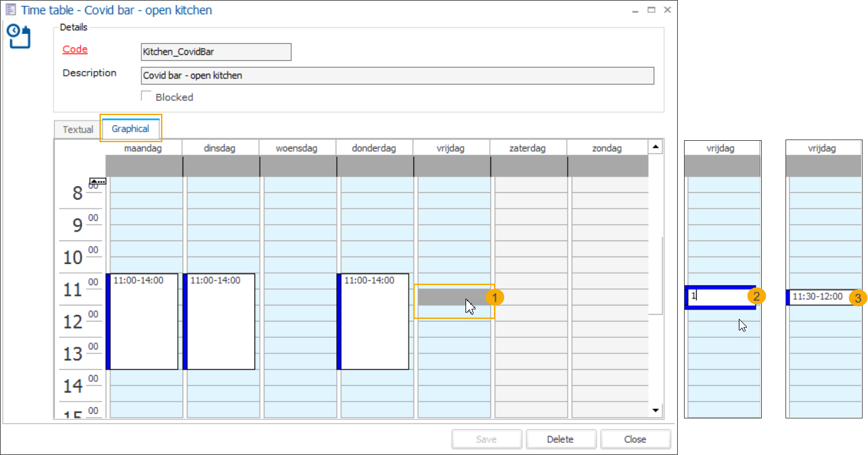Select the 11:30-12:00 block in the rightmost vrijdag panel
The image size is (868, 455).
(819, 297)
